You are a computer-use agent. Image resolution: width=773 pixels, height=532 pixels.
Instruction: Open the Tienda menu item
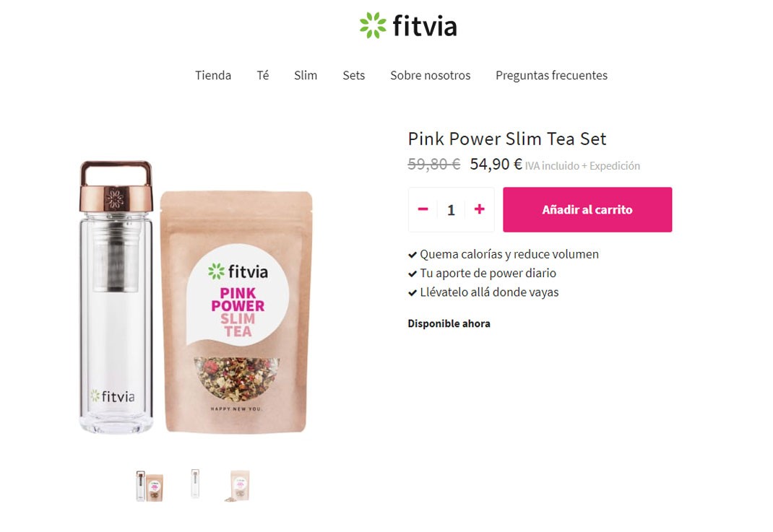213,75
